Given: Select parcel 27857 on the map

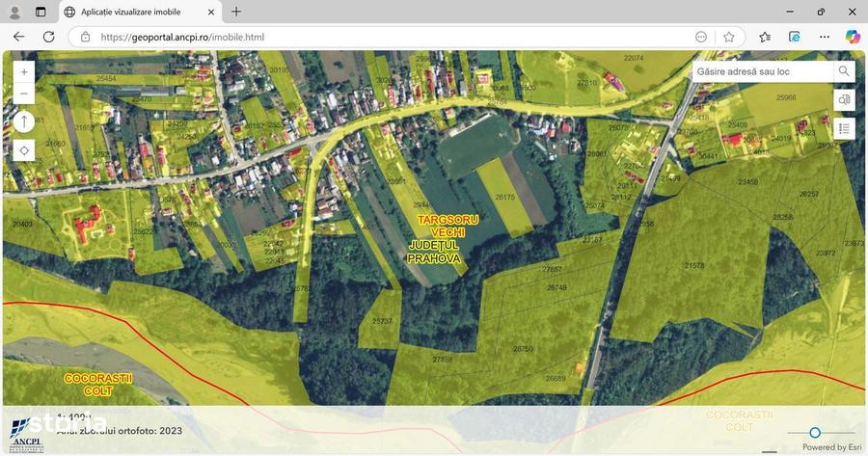Looking at the screenshot, I should point(552,270).
